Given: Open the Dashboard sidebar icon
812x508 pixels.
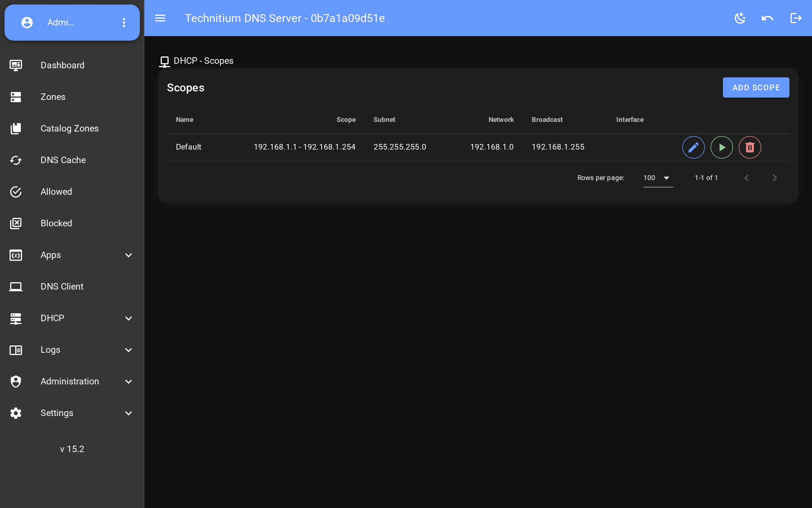Looking at the screenshot, I should tap(16, 65).
